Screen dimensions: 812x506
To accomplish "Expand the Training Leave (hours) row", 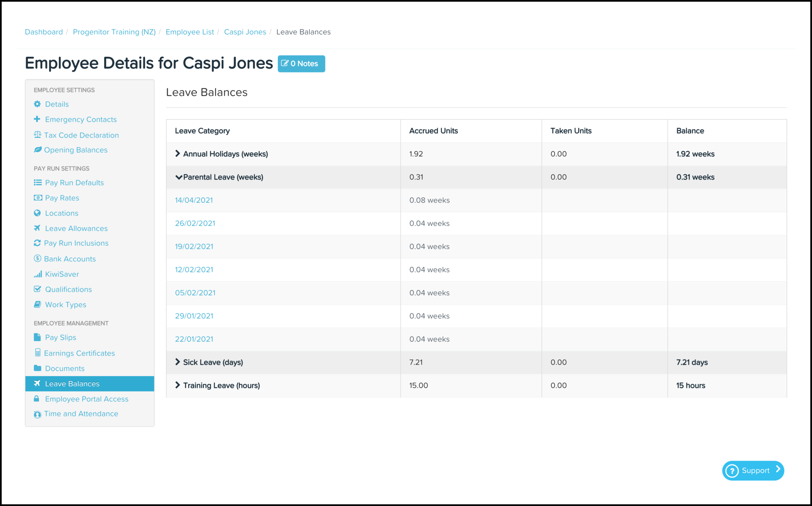I will click(x=178, y=385).
